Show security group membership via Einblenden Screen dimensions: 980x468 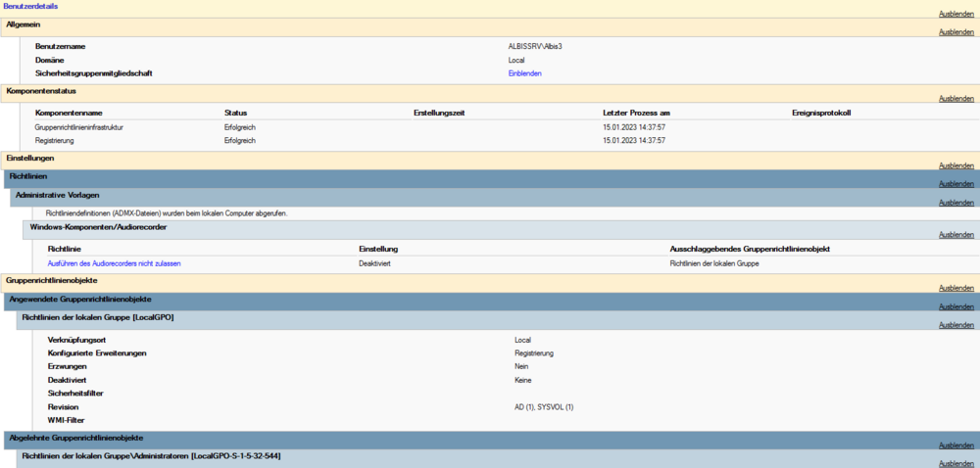point(524,73)
